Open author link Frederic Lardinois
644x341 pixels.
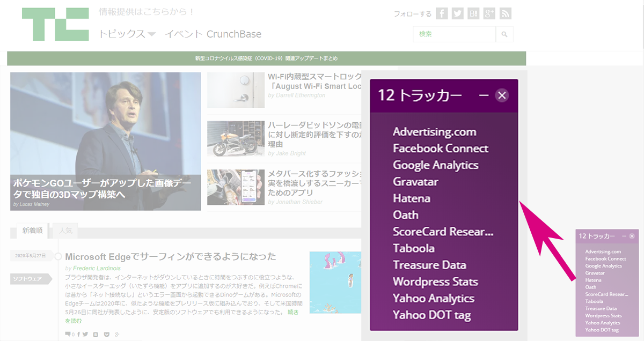click(x=96, y=268)
